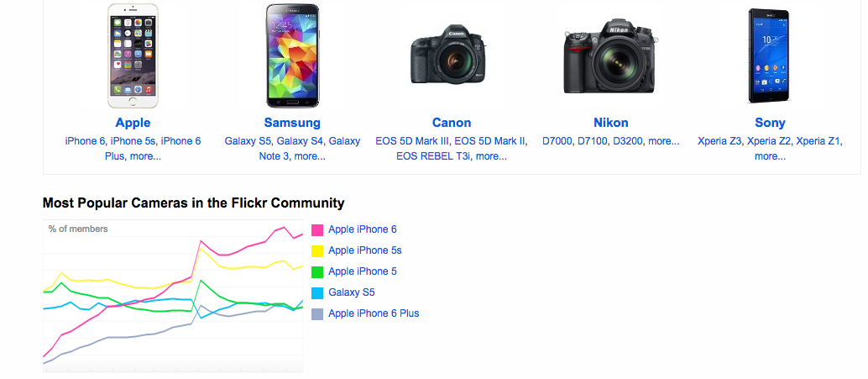868x379 pixels.
Task: Go to the Canon brand page
Action: (452, 123)
